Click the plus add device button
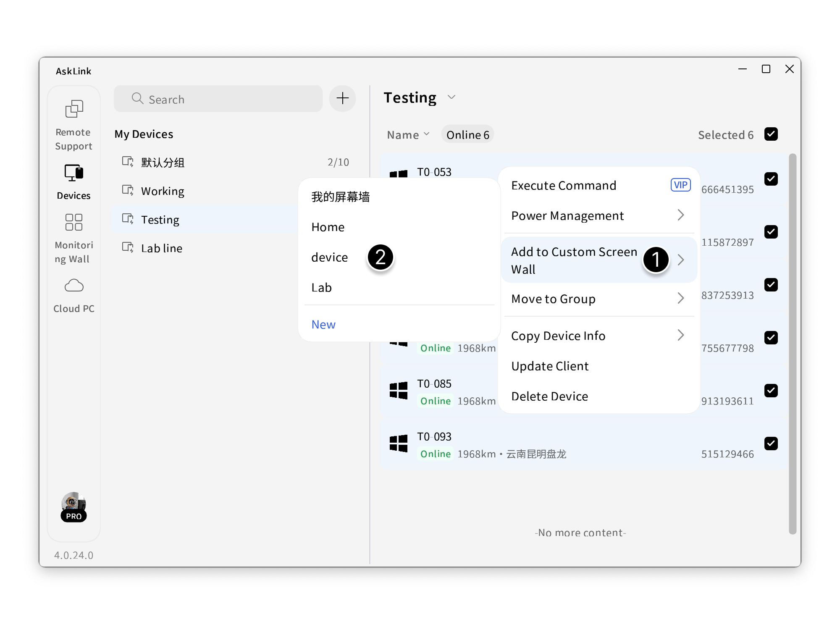The image size is (840, 630). point(342,99)
